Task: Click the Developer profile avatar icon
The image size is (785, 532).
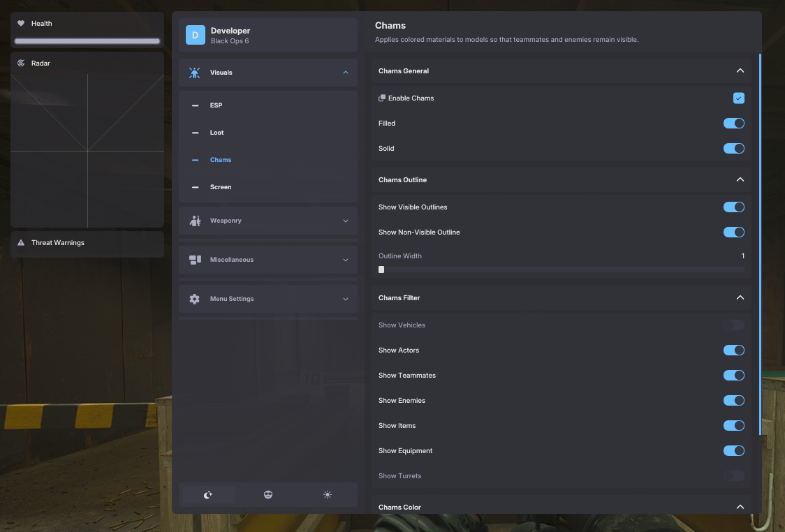Action: pos(196,35)
